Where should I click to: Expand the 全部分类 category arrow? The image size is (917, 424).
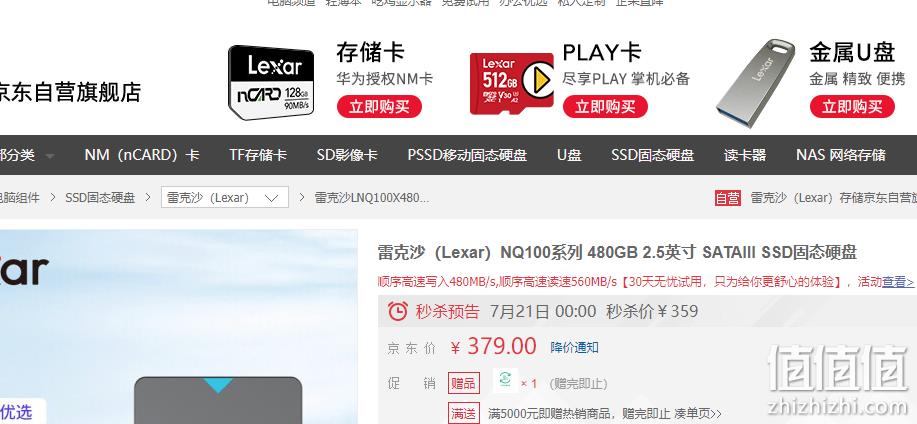tap(50, 156)
